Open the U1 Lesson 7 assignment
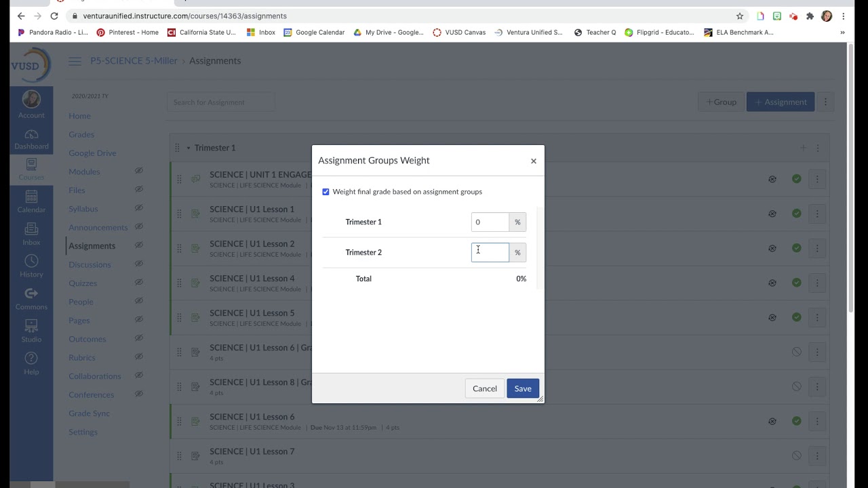This screenshot has height=488, width=868. click(x=252, y=452)
